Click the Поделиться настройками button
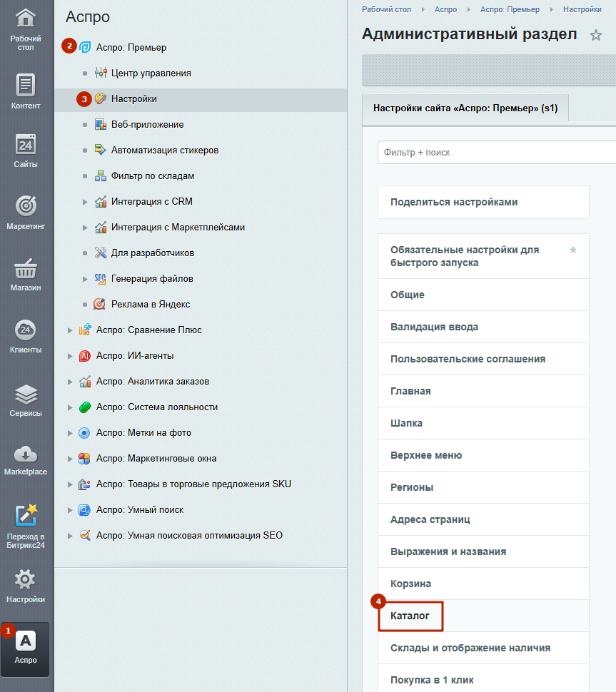This screenshot has height=692, width=616. [x=483, y=202]
